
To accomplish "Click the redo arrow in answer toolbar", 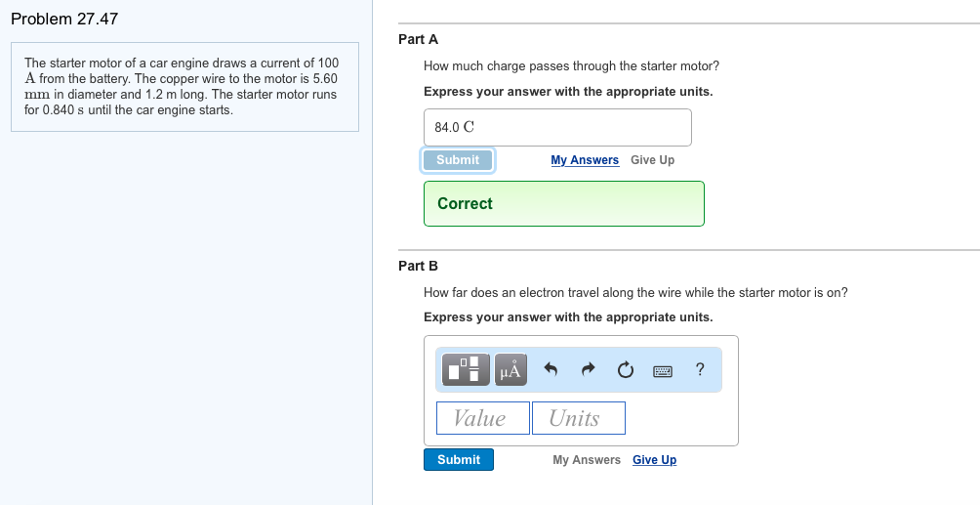I will click(x=588, y=369).
